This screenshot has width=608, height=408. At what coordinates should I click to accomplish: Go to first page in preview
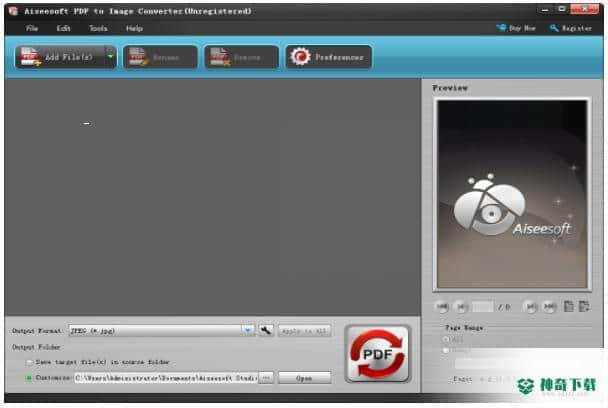442,307
